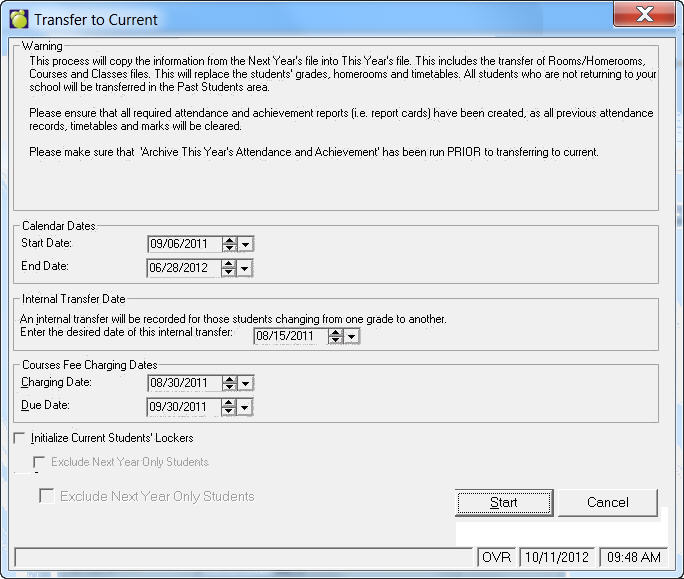Open the Start Date calendar dropdown

tap(246, 244)
